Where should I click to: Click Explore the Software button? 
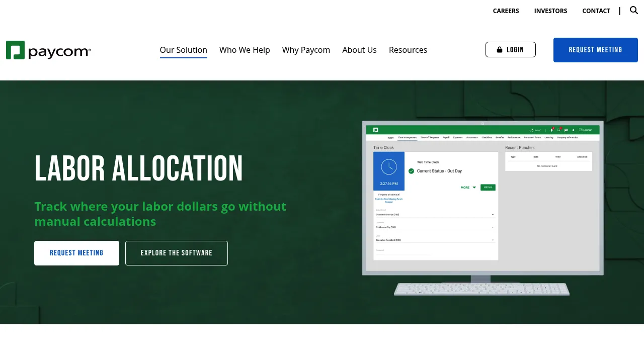point(177,253)
